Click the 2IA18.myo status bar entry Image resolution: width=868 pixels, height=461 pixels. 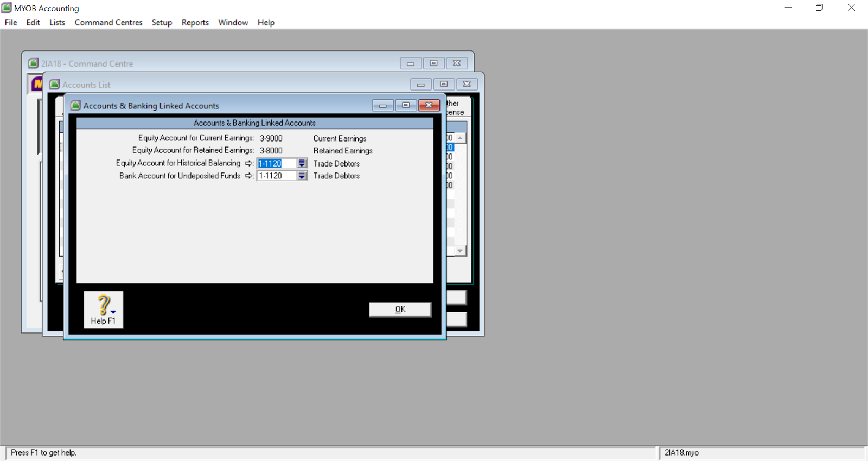[x=682, y=452]
